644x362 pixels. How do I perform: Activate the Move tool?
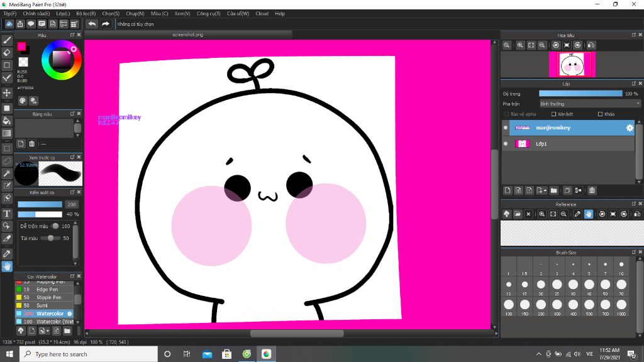coord(7,92)
